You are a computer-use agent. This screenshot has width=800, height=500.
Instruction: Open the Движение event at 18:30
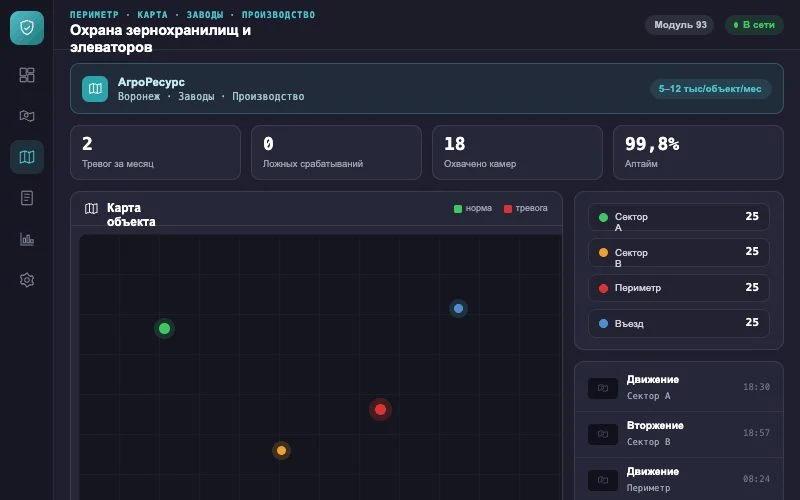(679, 388)
